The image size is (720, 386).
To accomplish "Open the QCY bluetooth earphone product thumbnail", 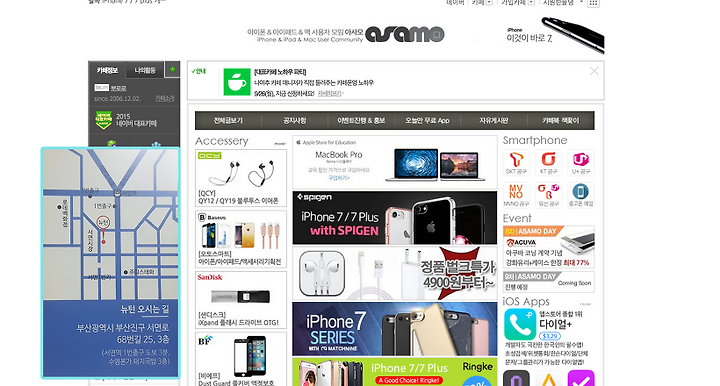I will pyautogui.click(x=241, y=178).
